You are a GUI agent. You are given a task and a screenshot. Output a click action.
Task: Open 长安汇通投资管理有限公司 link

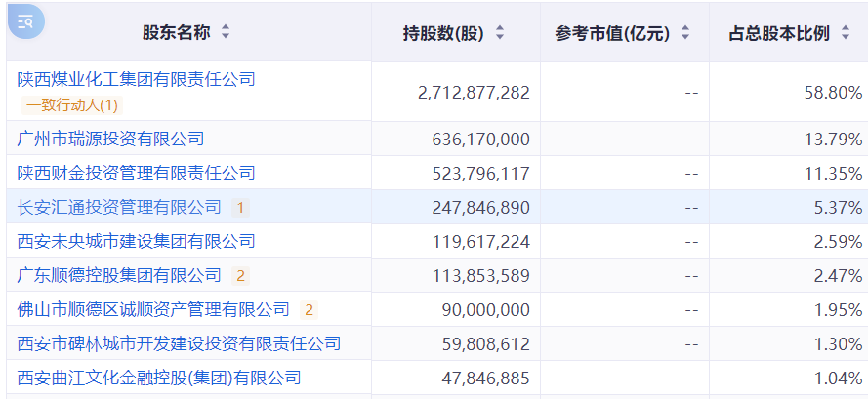(119, 207)
